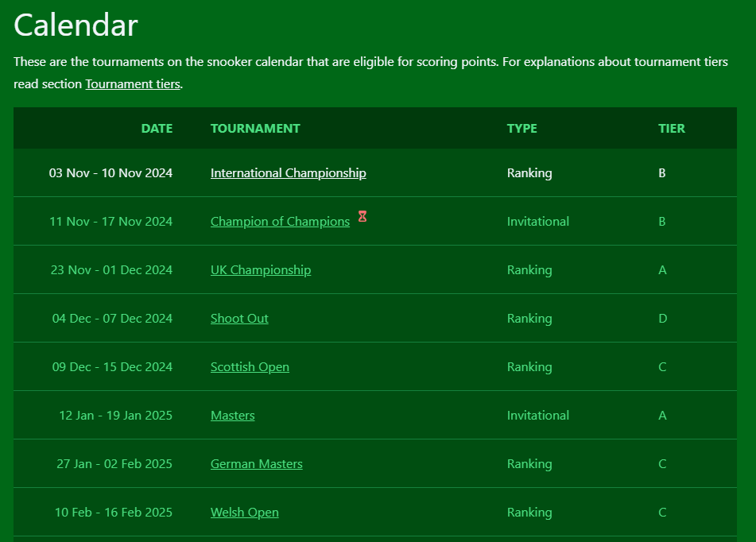Visit the Scottish Open tournament page
756x542 pixels.
click(x=250, y=367)
